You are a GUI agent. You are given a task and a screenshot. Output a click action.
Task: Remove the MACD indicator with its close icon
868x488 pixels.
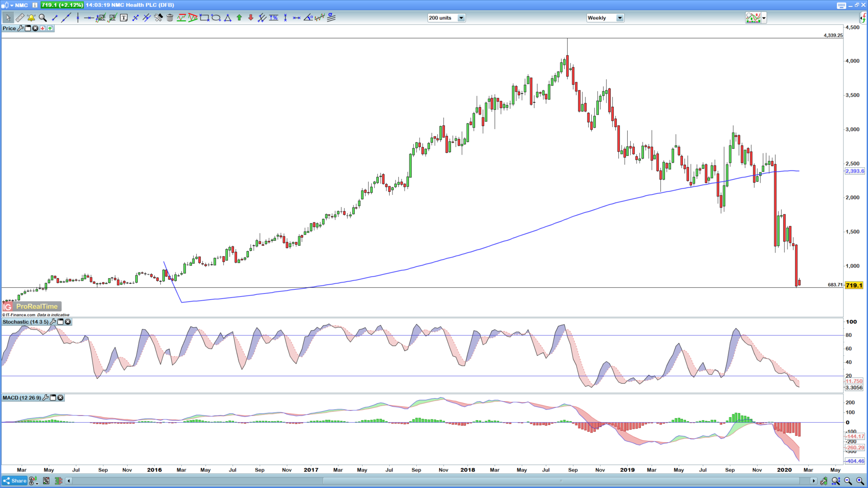[x=60, y=398]
